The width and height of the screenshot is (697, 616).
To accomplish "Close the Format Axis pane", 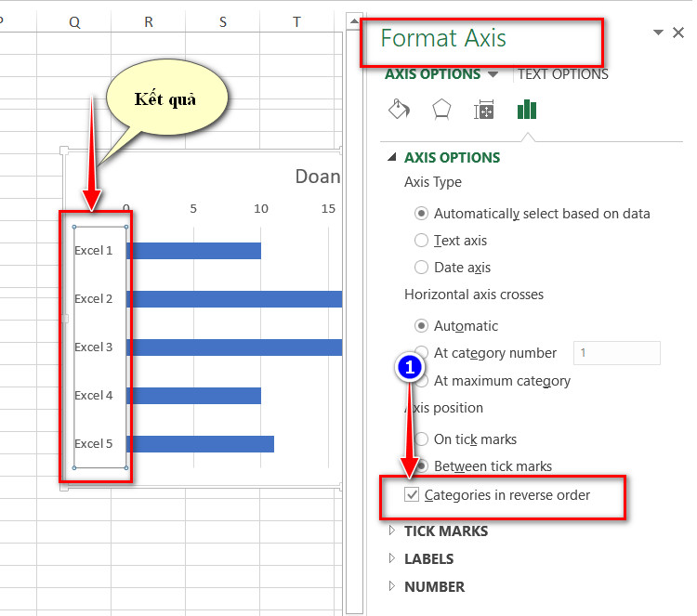I will click(678, 33).
